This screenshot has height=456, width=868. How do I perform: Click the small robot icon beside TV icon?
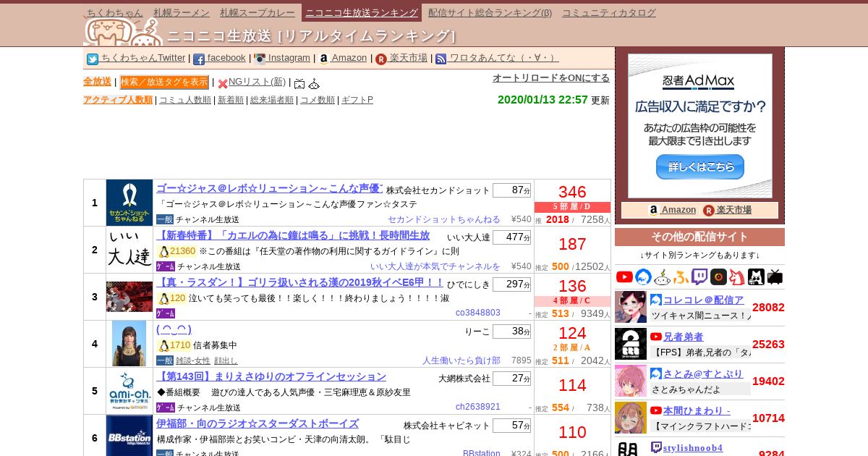point(314,83)
